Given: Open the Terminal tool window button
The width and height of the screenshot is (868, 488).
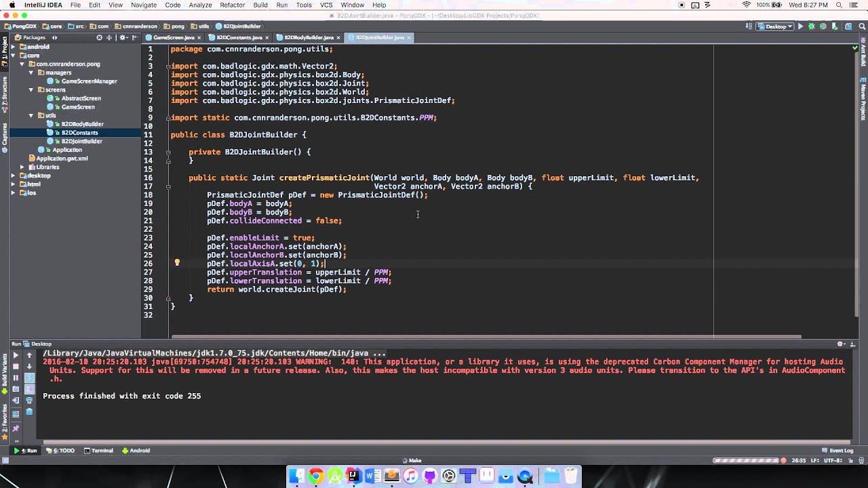Looking at the screenshot, I should (98, 451).
